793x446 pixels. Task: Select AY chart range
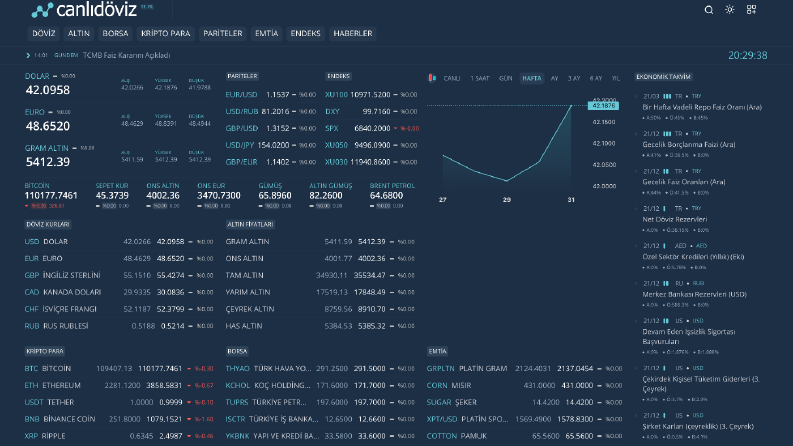coord(554,78)
